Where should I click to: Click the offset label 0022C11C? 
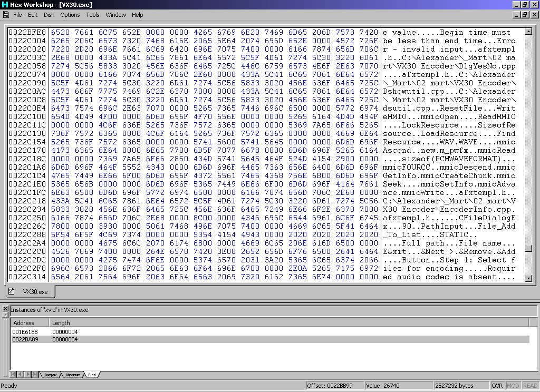pyautogui.click(x=27, y=125)
